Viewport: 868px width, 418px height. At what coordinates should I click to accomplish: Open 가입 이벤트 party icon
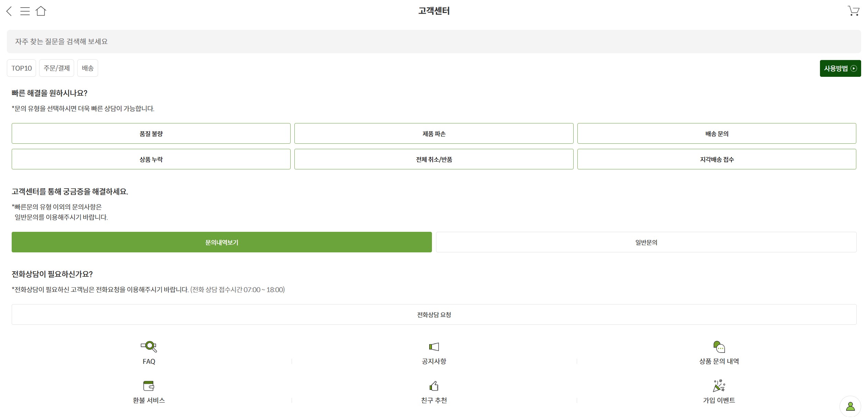click(x=719, y=386)
